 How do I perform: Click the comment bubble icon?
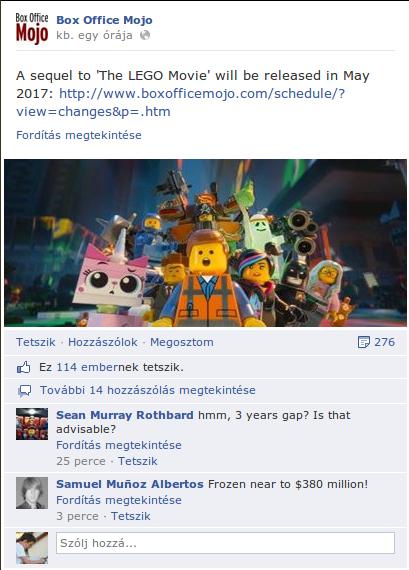[x=25, y=391]
